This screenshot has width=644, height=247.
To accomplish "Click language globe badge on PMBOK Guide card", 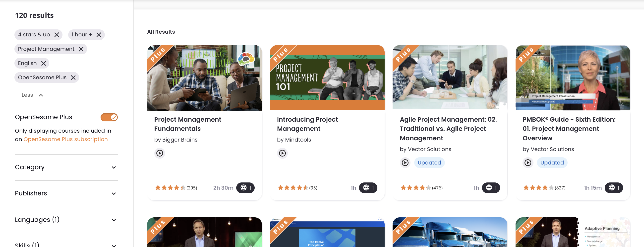I will [613, 188].
